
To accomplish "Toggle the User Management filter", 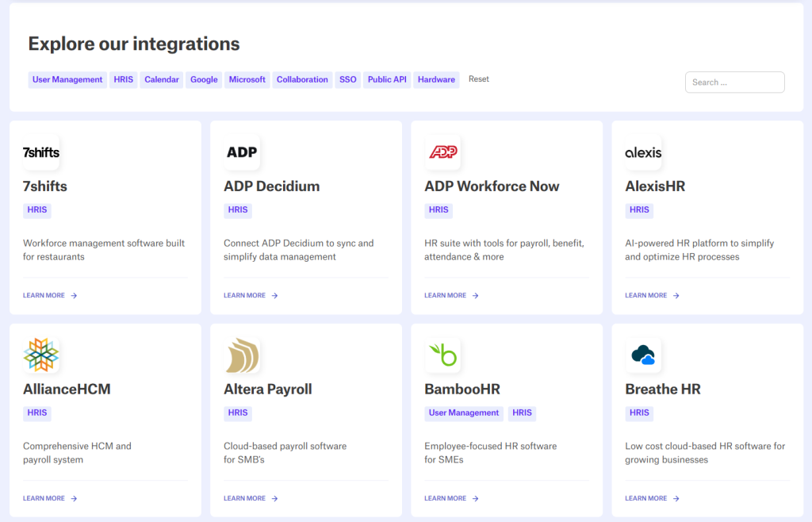I will 67,79.
